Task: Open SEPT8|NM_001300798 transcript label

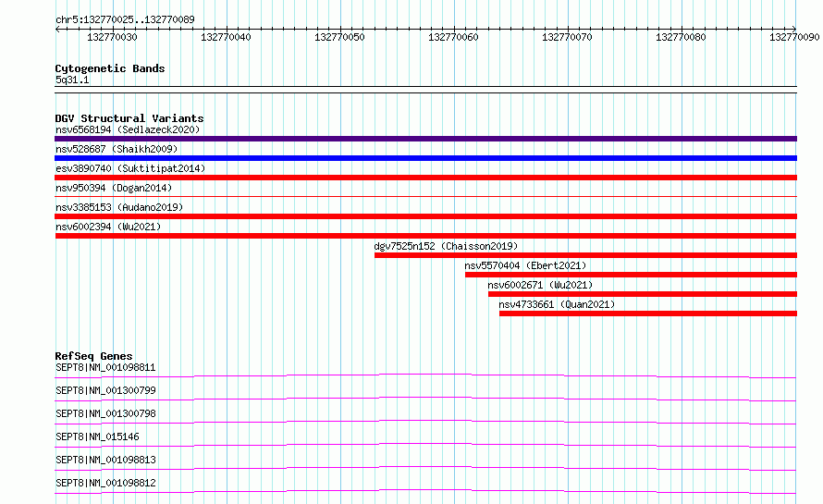Action: 105,413
